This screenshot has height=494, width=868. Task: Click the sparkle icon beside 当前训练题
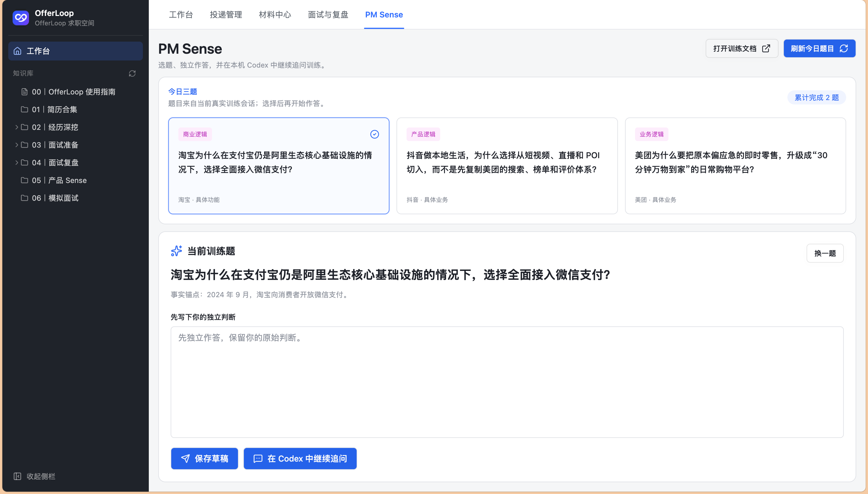pyautogui.click(x=177, y=251)
